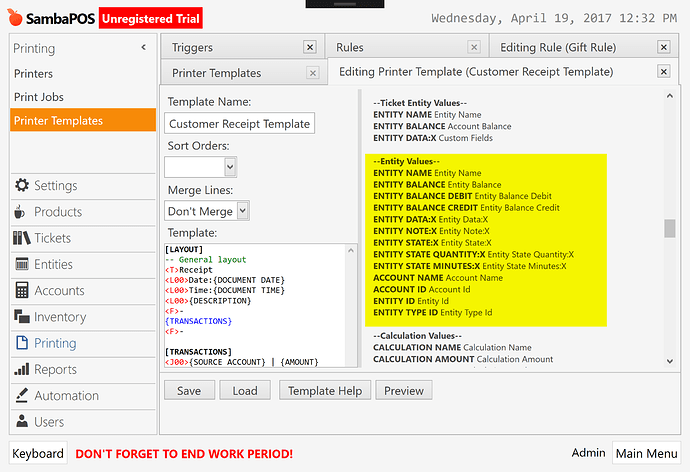Open Accounts via the calculator icon
This screenshot has width=690, height=472.
click(x=22, y=290)
